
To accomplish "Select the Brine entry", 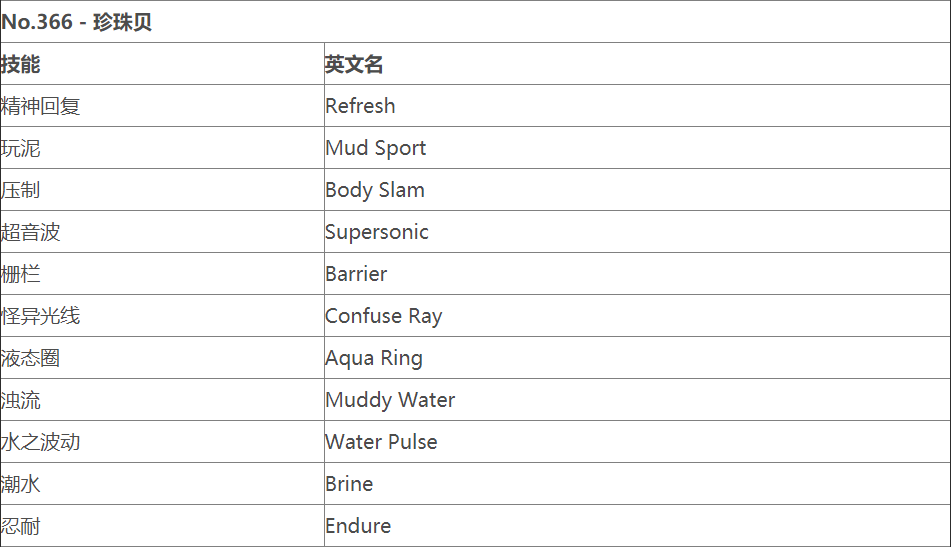I will click(x=349, y=484).
